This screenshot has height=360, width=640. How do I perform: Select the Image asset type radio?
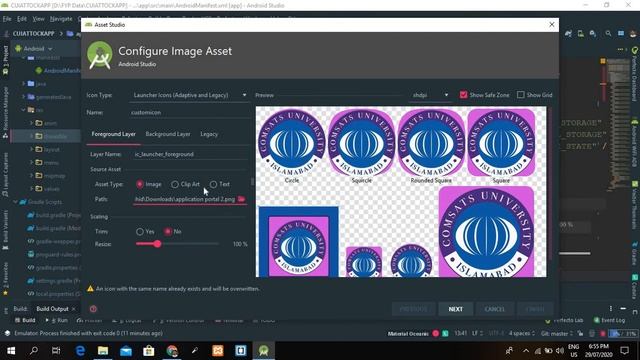(x=140, y=184)
